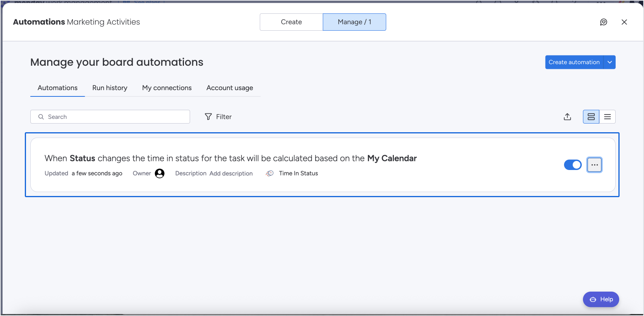This screenshot has width=644, height=316.
Task: Click the Time In Status app icon
Action: (x=270, y=174)
